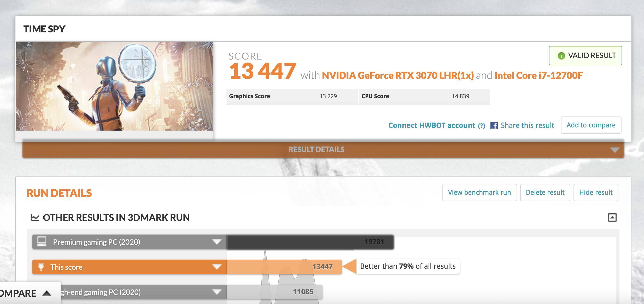
Task: Click View benchmark run button
Action: pyautogui.click(x=479, y=192)
